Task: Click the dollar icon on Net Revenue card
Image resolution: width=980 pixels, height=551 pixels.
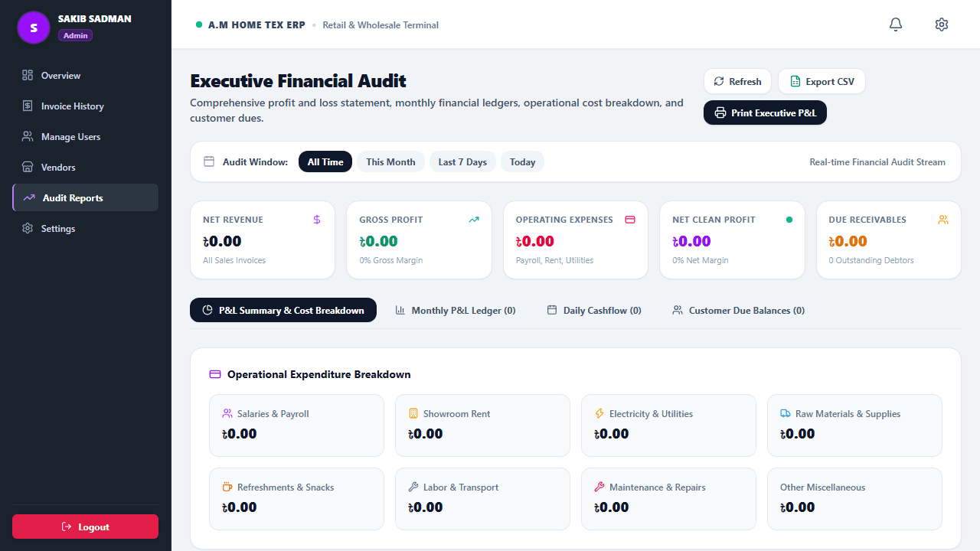Action: point(317,220)
